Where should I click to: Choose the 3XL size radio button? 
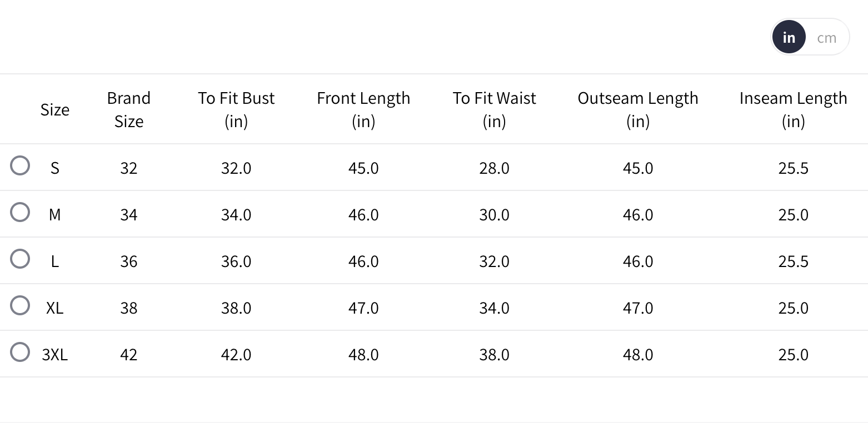tap(20, 352)
